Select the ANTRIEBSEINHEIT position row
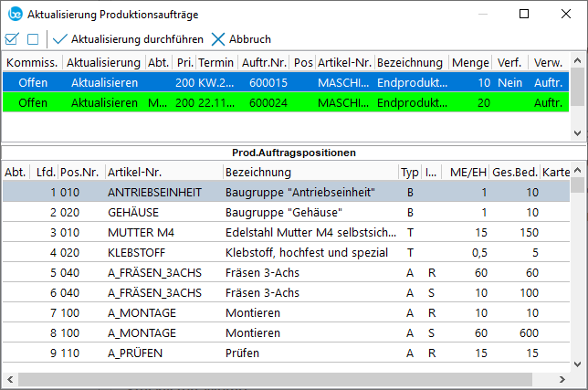 [274, 192]
